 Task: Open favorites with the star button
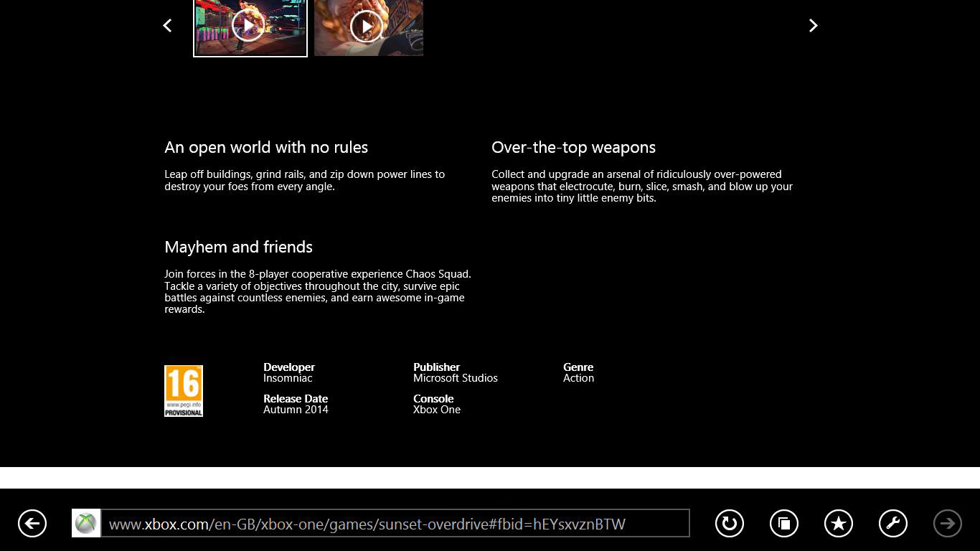[838, 524]
